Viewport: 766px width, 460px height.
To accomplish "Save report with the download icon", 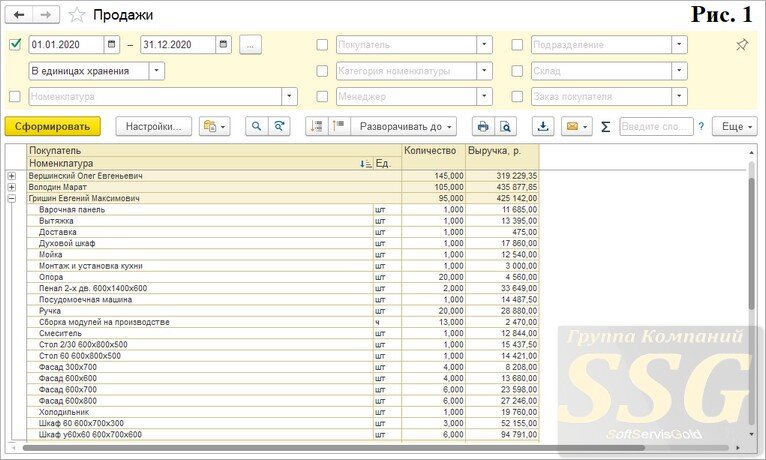I will [x=543, y=126].
